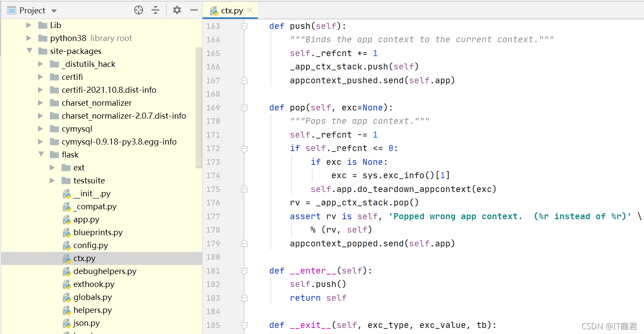Click the __init__.py Python file icon
Image resolution: width=644 pixels, height=334 pixels.
pos(67,194)
